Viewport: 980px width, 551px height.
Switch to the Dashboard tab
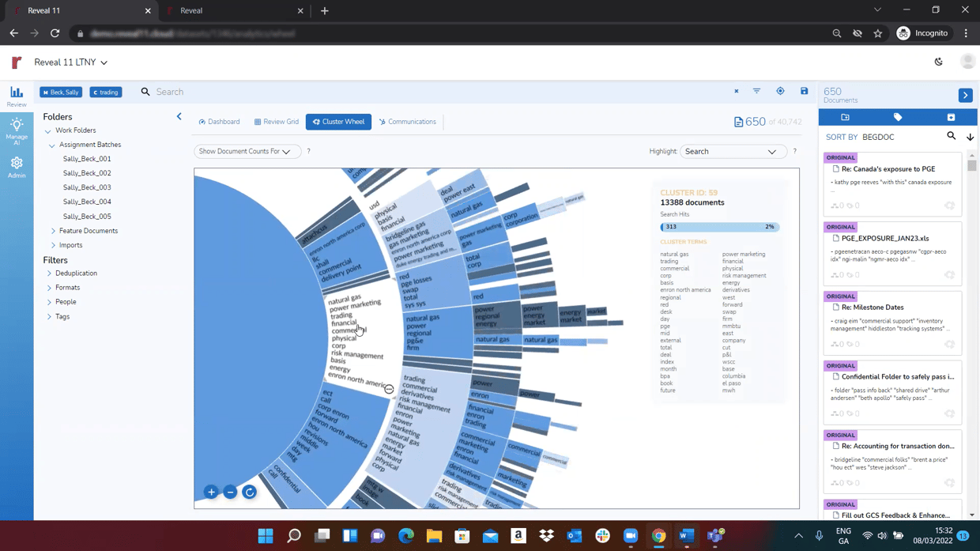click(x=219, y=122)
